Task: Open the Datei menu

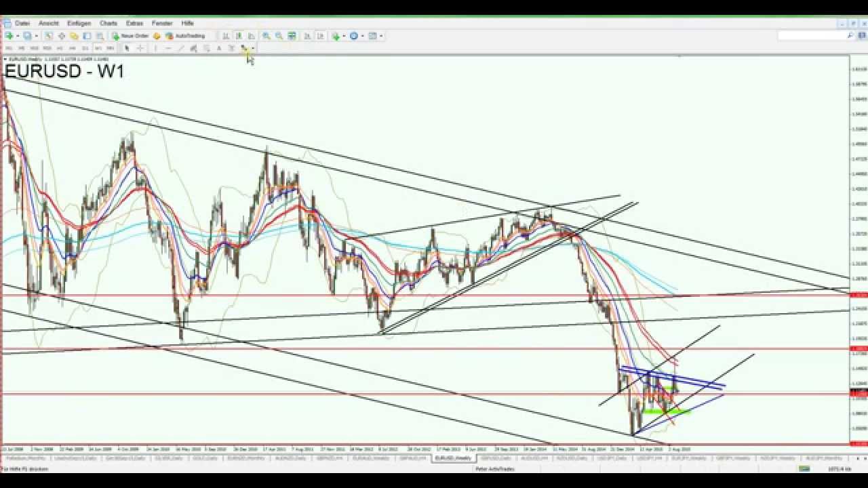Action: pos(22,23)
